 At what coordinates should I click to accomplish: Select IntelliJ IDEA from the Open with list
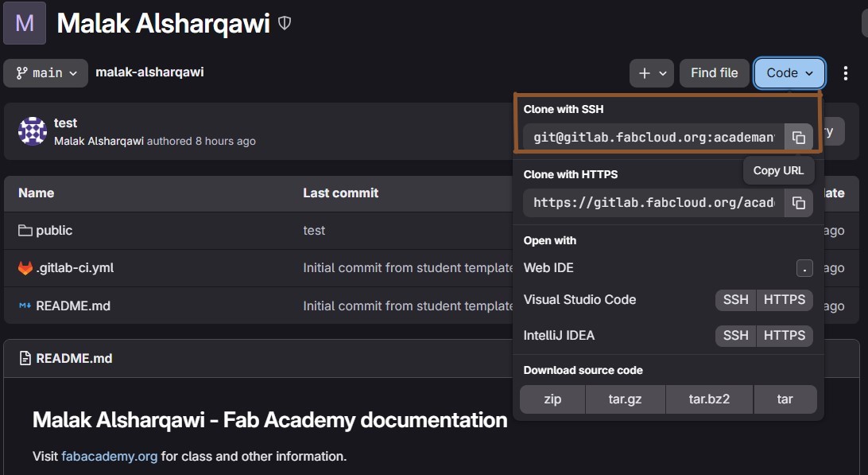[x=559, y=336]
